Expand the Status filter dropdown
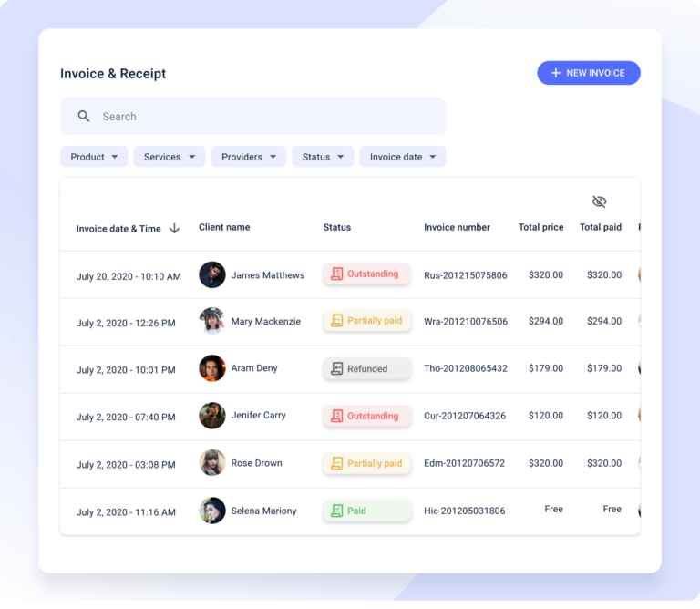Image resolution: width=700 pixels, height=609 pixels. tap(323, 157)
